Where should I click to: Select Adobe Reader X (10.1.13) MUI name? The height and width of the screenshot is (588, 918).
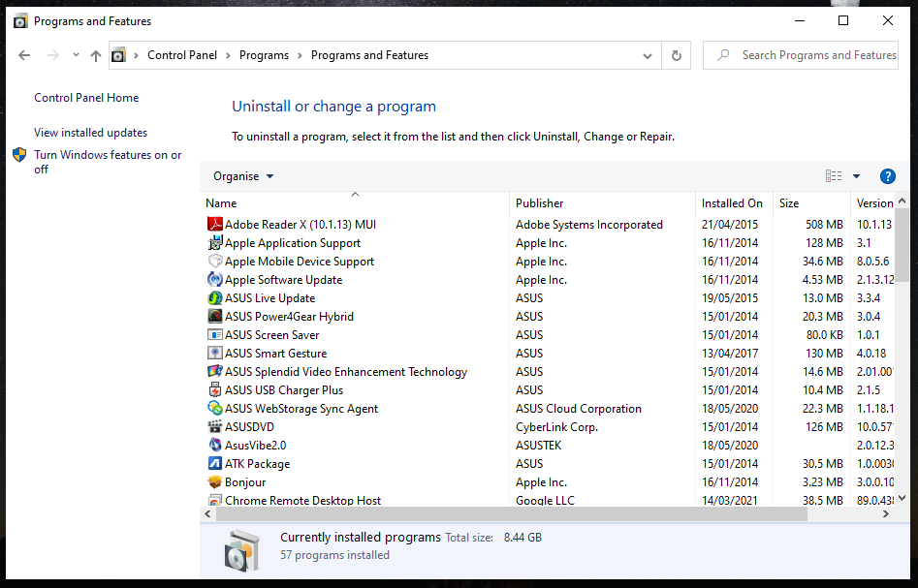[x=301, y=225]
